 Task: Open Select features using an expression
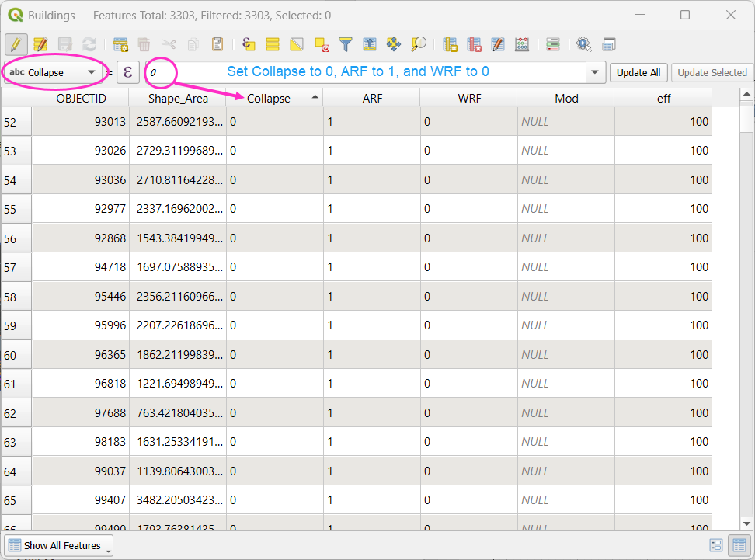click(249, 44)
